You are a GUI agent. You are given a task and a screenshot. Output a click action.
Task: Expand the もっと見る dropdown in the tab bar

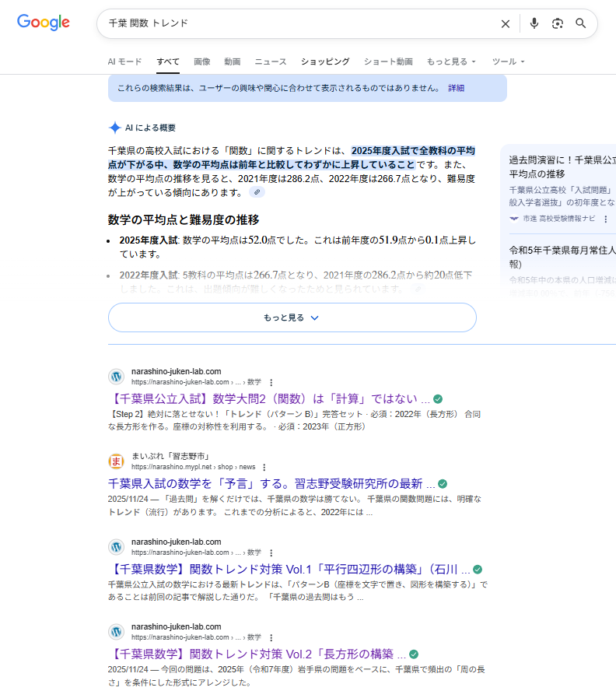[451, 61]
